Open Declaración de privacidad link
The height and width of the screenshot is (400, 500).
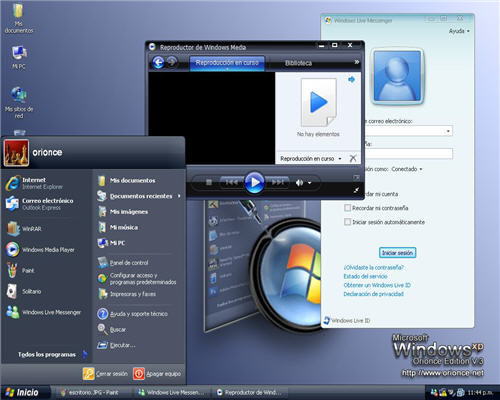(373, 294)
